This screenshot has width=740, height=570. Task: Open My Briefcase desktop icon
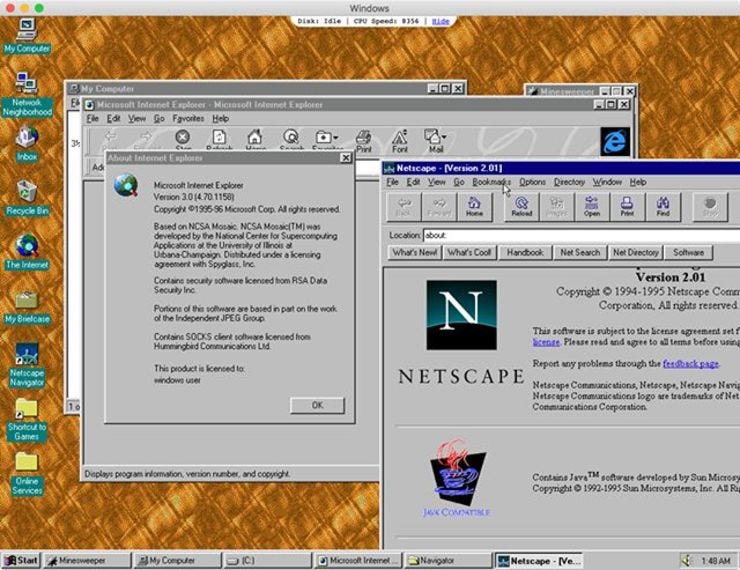pyautogui.click(x=27, y=307)
